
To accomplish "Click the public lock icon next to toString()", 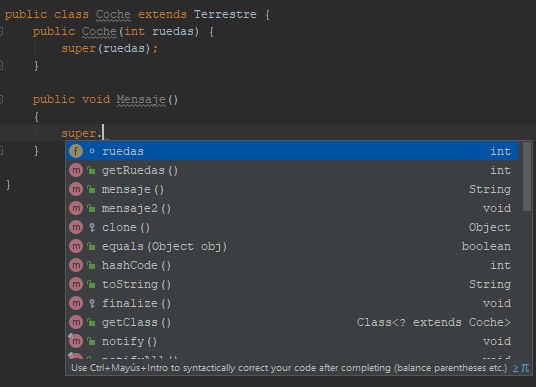I will coord(91,284).
